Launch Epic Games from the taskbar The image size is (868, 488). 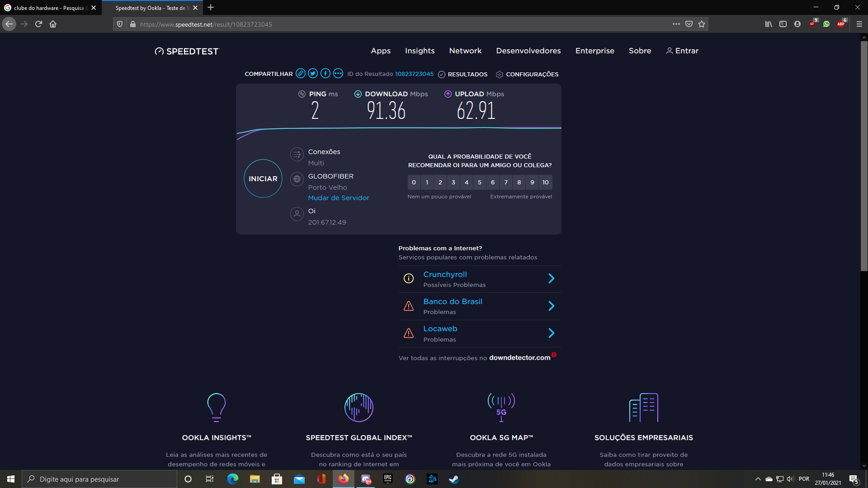388,479
